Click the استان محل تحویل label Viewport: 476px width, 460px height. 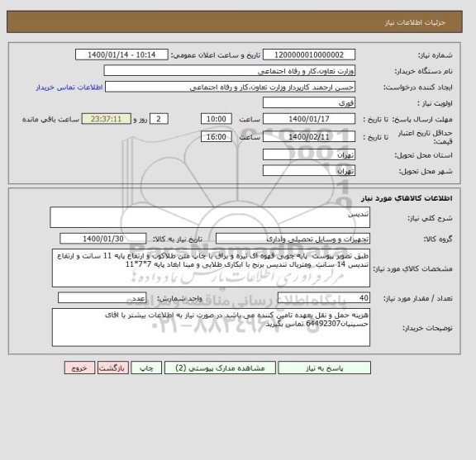point(423,155)
